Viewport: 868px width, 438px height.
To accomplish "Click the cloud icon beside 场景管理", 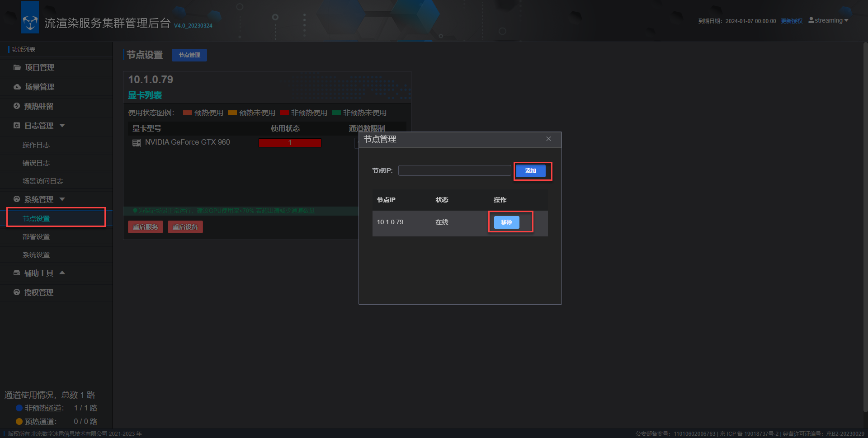I will point(17,87).
